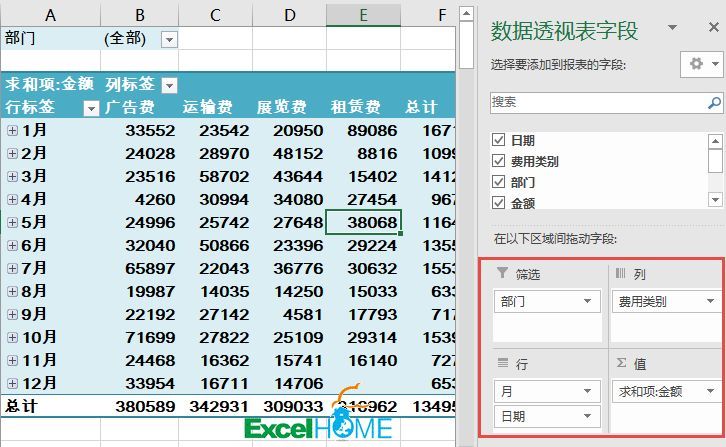Image resolution: width=726 pixels, height=447 pixels.
Task: Select cell with value 58702
Action: [215, 176]
